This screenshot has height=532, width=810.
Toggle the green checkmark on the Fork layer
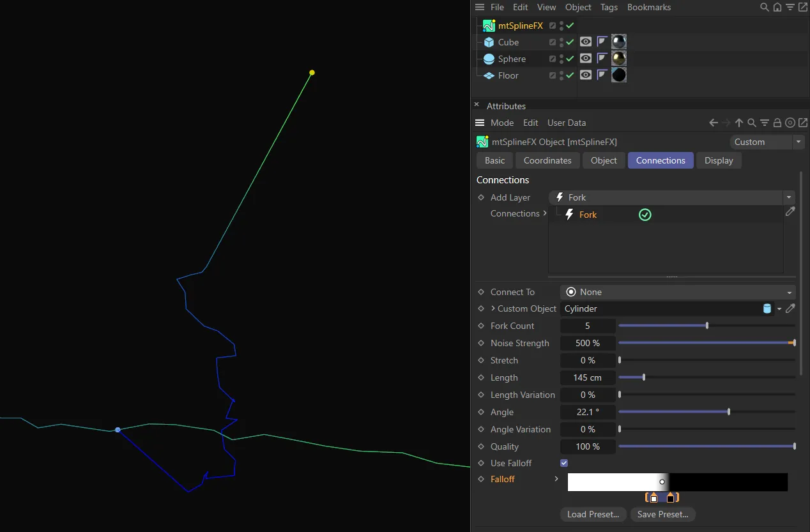tap(645, 215)
